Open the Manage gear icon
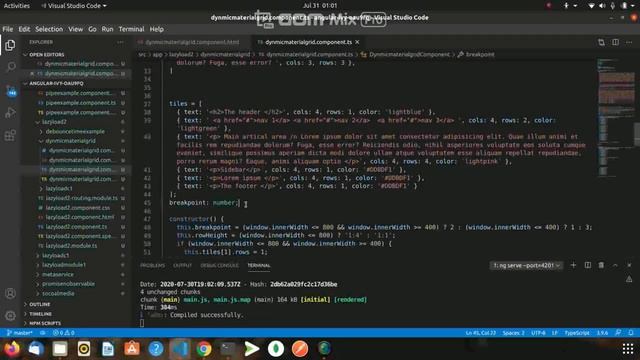This screenshot has height=360, width=640. (x=10, y=315)
